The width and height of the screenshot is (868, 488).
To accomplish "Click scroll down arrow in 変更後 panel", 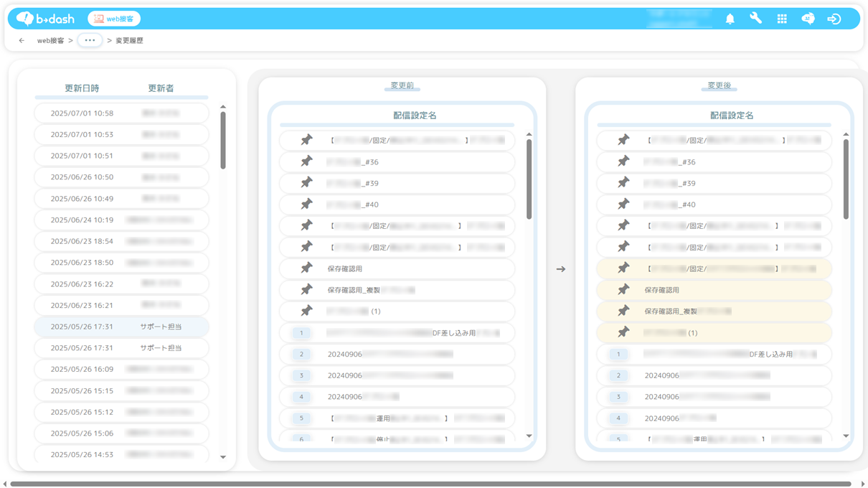I will pyautogui.click(x=846, y=436).
